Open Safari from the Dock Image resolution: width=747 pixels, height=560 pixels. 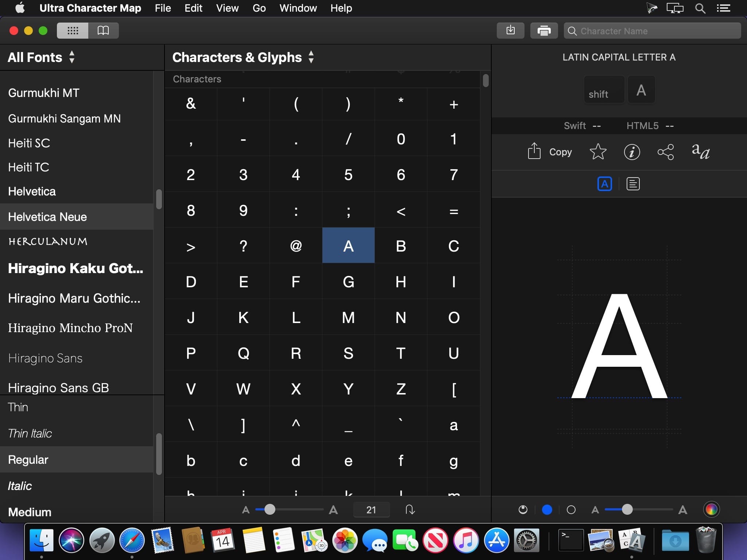pyautogui.click(x=132, y=540)
